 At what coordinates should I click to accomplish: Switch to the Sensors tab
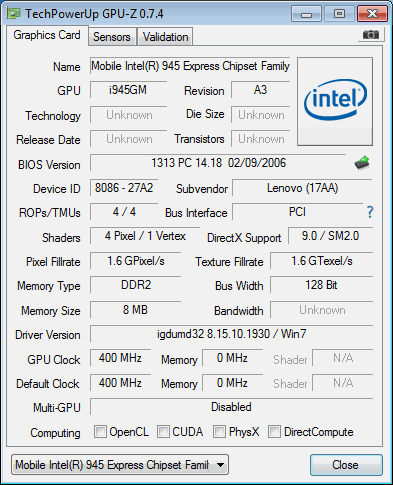tap(112, 37)
